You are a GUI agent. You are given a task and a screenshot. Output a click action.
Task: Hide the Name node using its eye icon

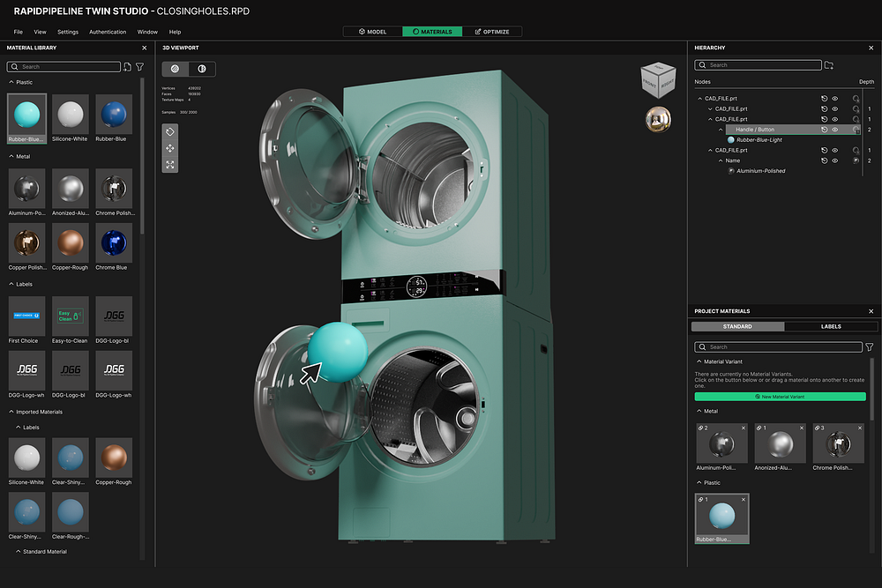point(834,160)
